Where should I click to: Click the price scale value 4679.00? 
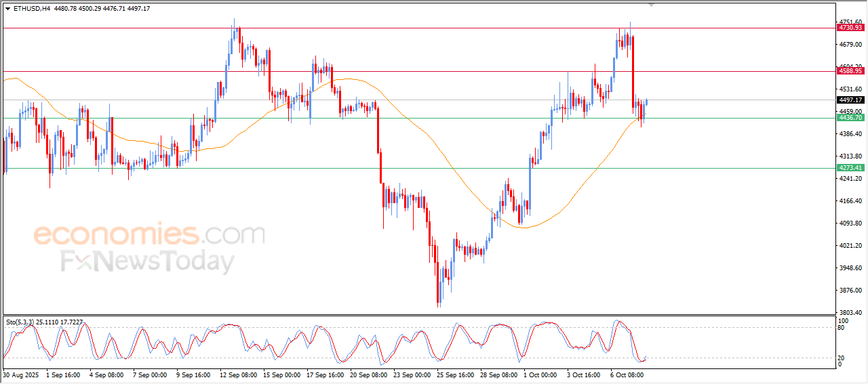point(850,44)
